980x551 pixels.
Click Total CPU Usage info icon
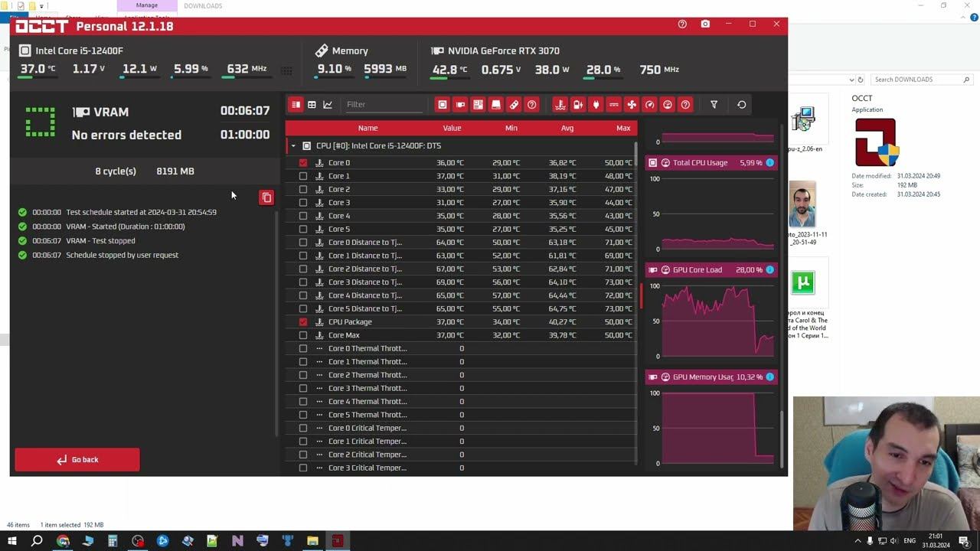769,163
